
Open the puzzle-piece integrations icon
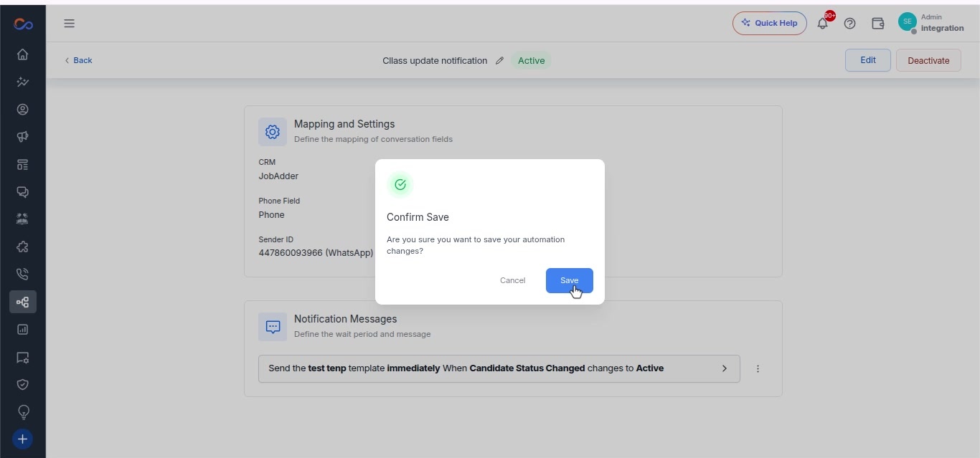click(x=23, y=247)
